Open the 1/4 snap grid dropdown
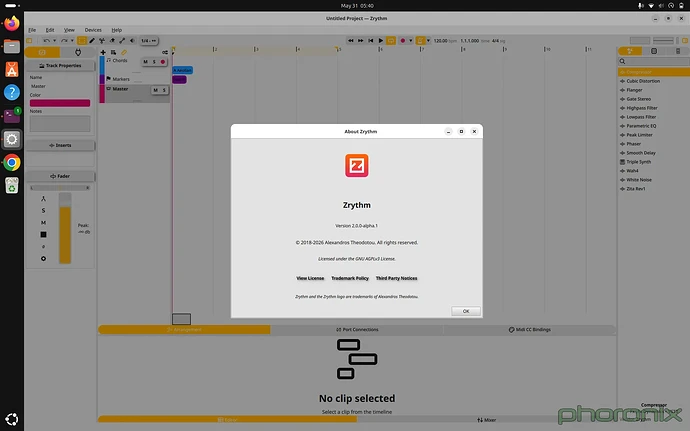The image size is (690, 431). (149, 41)
